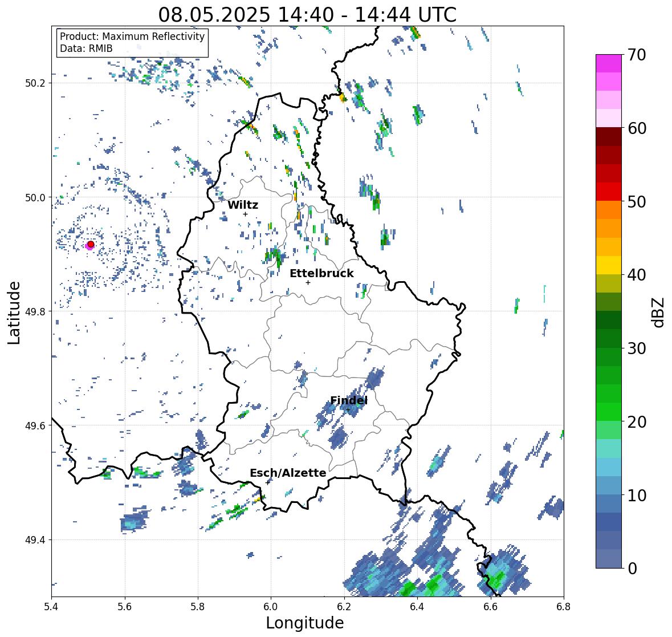Click the light cyan colorbar segment near 15
The width and height of the screenshot is (672, 637).
pyautogui.click(x=609, y=449)
